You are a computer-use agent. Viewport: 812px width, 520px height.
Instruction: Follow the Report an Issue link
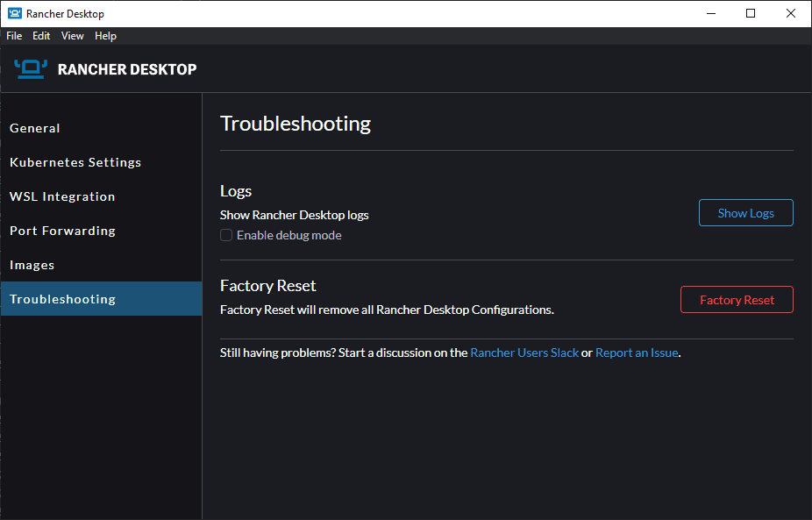(637, 353)
